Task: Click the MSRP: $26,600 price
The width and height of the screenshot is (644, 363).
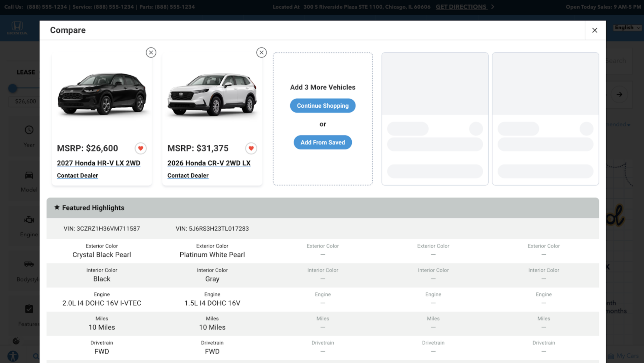Action: (87, 148)
